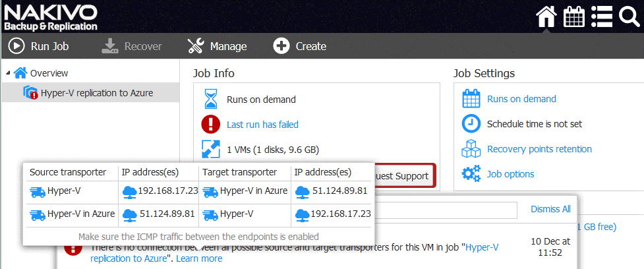Image resolution: width=644 pixels, height=269 pixels.
Task: Open the Calendar view icon
Action: (x=573, y=17)
